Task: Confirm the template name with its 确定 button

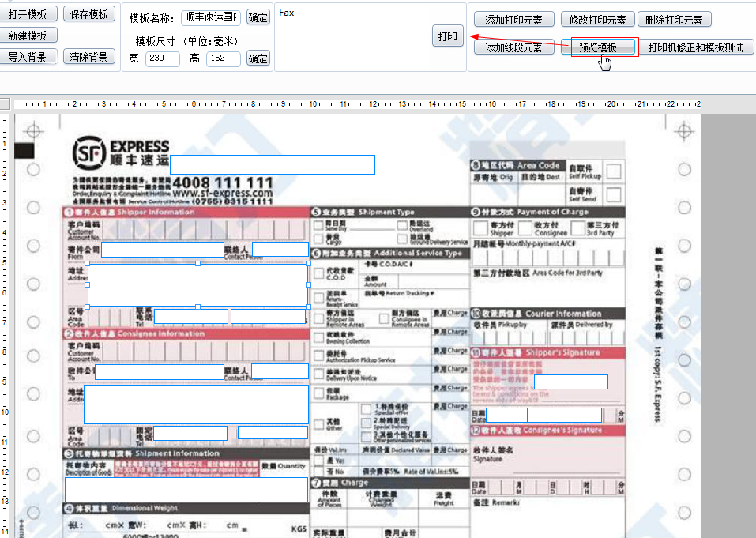Action: point(258,17)
